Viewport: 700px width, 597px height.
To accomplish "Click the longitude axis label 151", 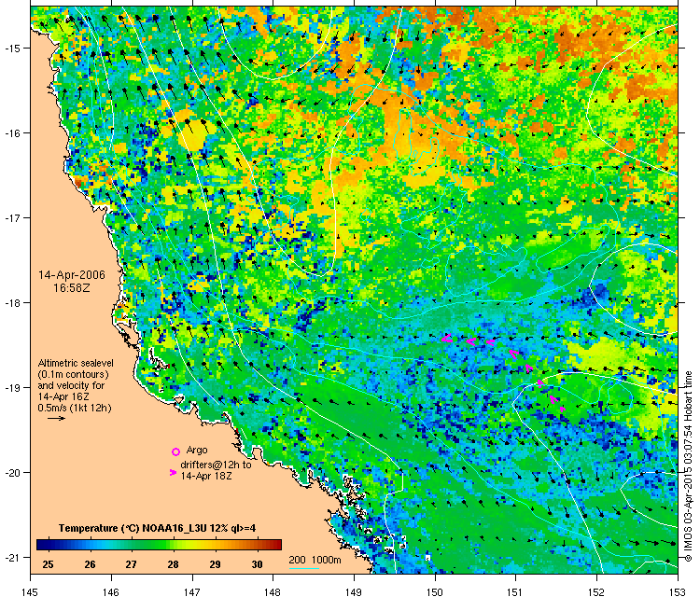I will (x=515, y=591).
